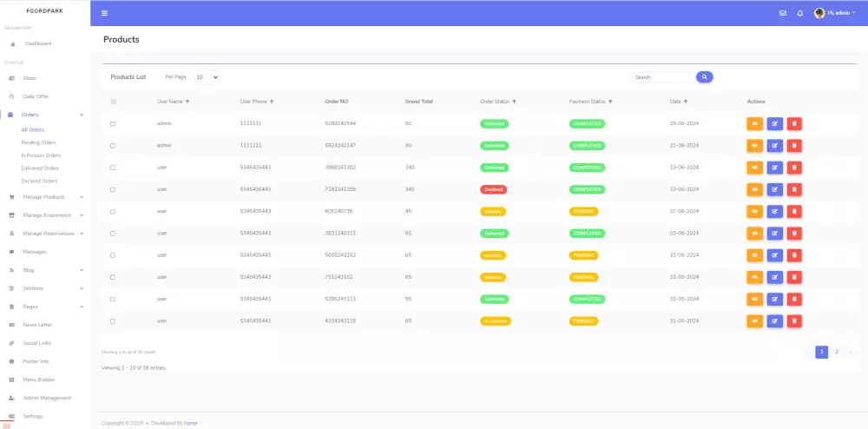Open the notification bell icon

(x=800, y=13)
